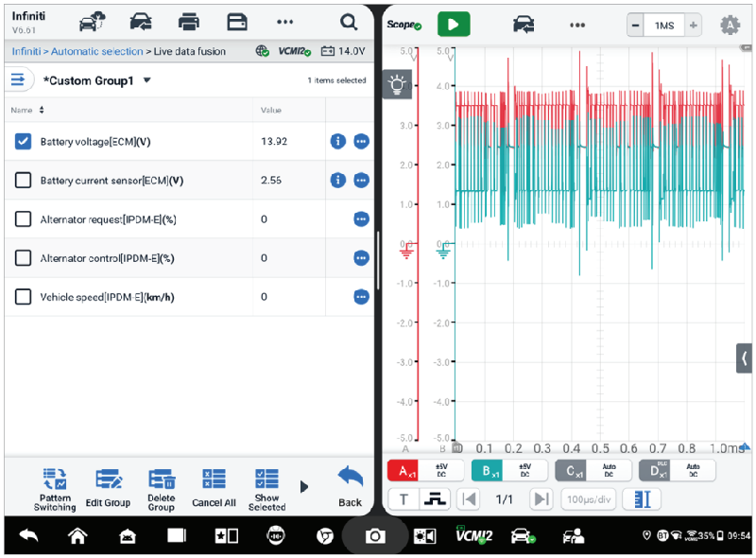Open the 100µs/div time base selector
This screenshot has width=756, height=558.
[x=590, y=499]
